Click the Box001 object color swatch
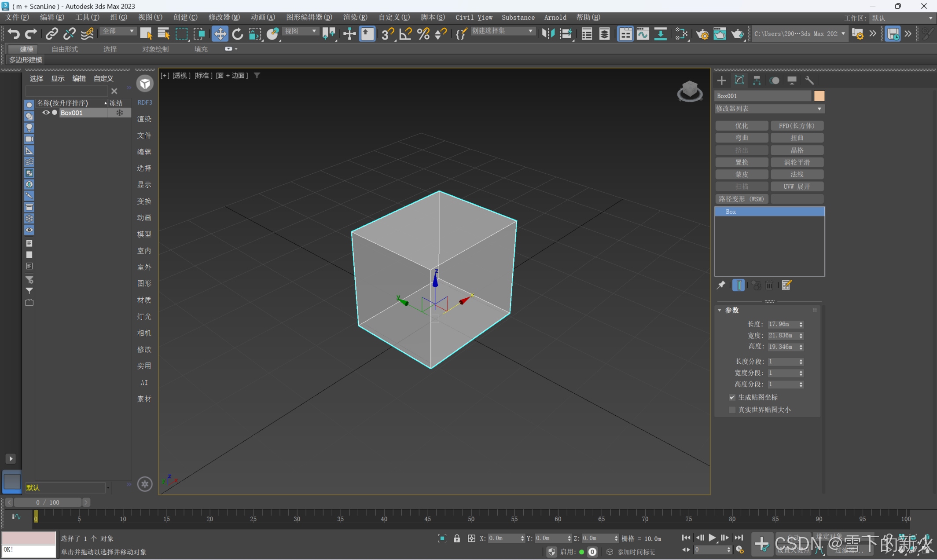The image size is (937, 560). pyautogui.click(x=819, y=96)
